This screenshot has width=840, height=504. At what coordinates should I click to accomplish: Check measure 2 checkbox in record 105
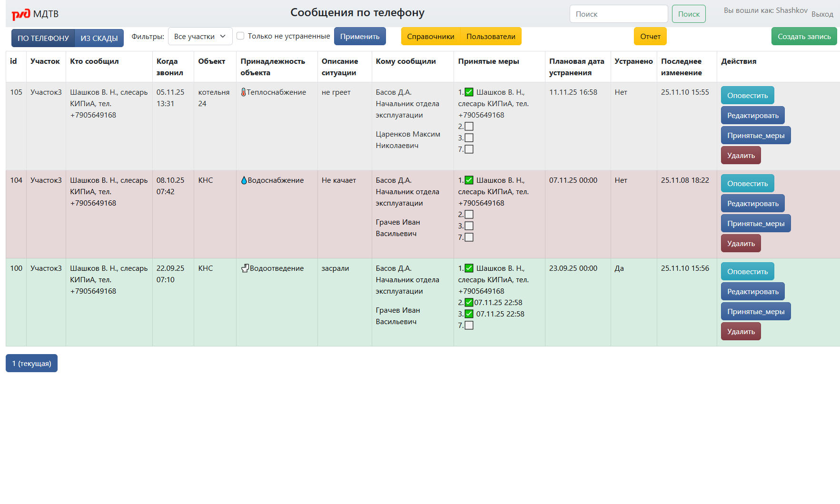coord(469,127)
